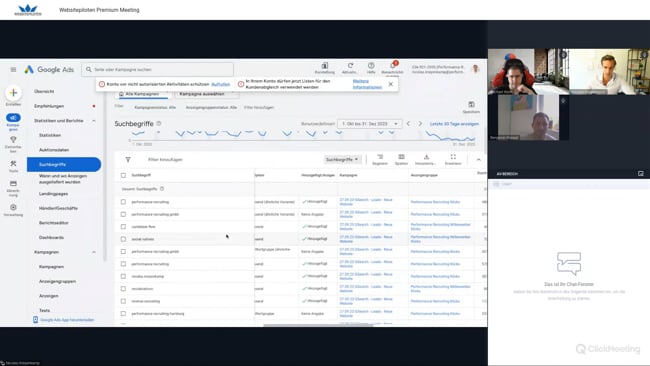Open the Google Ads hamburger menu
This screenshot has height=366, width=650.
[x=13, y=70]
